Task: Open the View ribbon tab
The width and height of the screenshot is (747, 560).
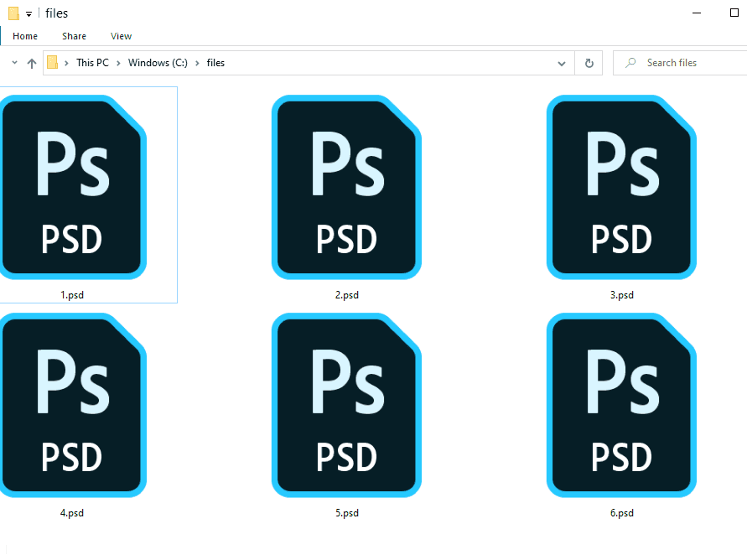Action: [121, 36]
